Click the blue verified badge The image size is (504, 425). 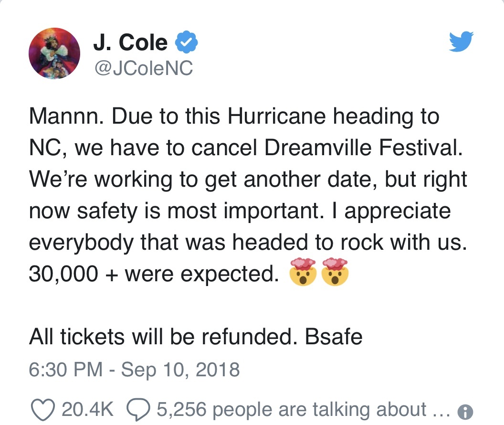(186, 42)
